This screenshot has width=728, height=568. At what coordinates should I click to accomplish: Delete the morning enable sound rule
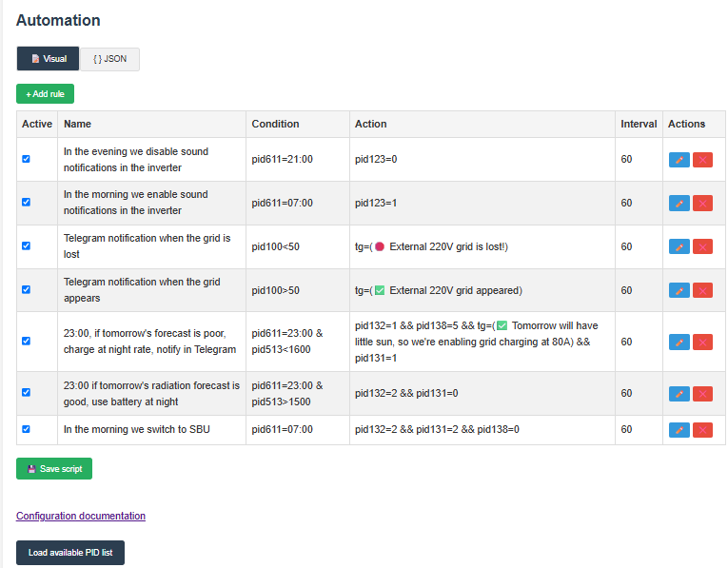tap(702, 204)
